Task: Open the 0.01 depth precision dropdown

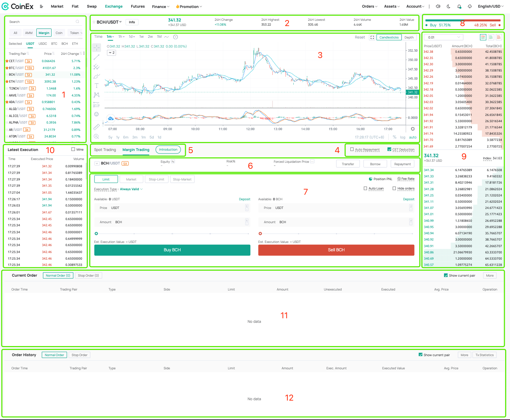Action: (443, 37)
